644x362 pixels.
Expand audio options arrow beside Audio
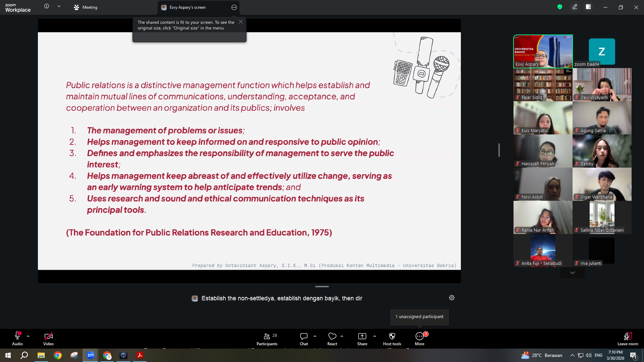[28, 336]
